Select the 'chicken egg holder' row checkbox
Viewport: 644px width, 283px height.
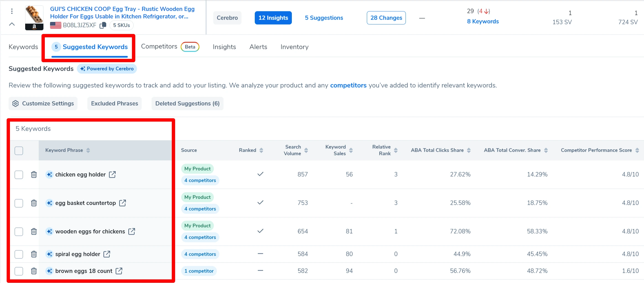coord(19,175)
